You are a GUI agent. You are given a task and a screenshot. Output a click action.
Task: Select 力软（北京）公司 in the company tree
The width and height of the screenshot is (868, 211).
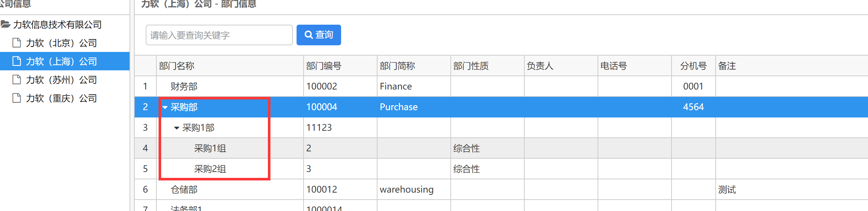(61, 43)
